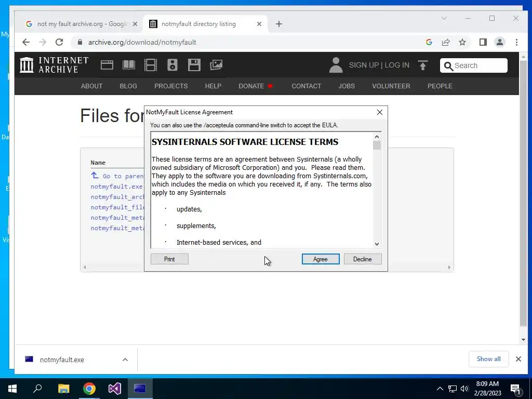Open Windows taskbar search

tap(37, 389)
